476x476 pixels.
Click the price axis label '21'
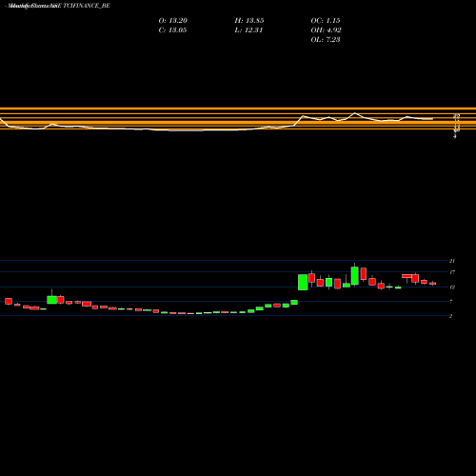point(452,261)
